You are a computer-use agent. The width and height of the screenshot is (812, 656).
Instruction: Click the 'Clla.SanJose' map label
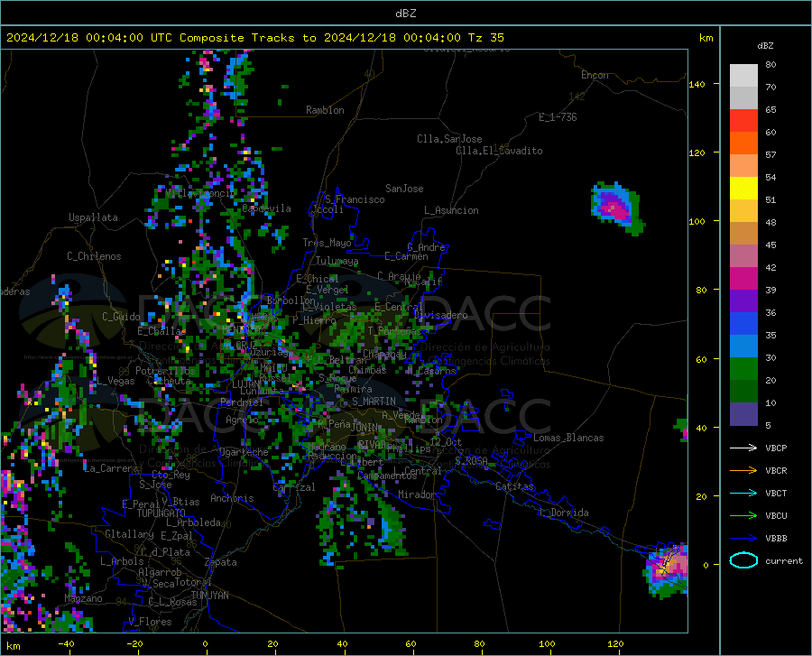pos(449,139)
